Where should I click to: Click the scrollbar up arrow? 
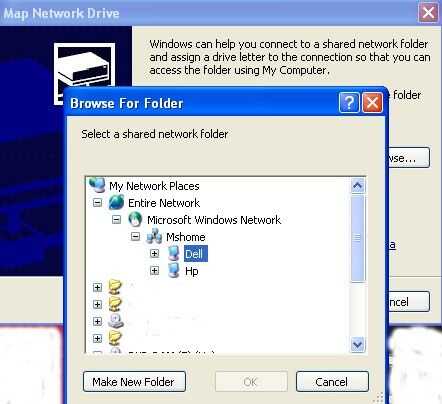pos(358,185)
